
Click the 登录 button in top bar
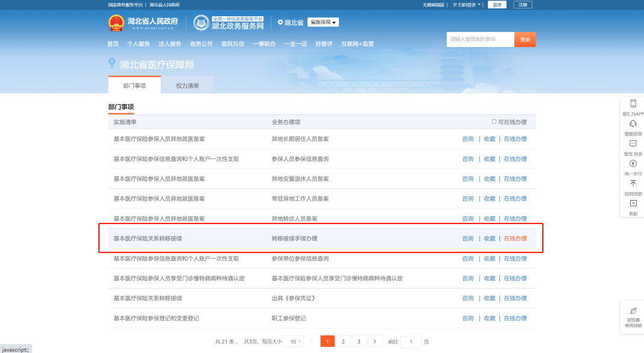[x=497, y=5]
